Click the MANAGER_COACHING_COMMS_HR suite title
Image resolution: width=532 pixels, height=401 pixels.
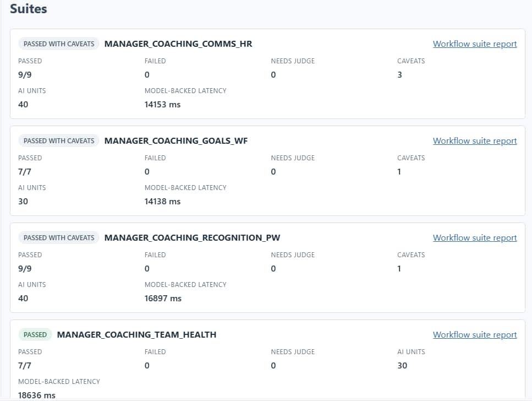point(178,44)
